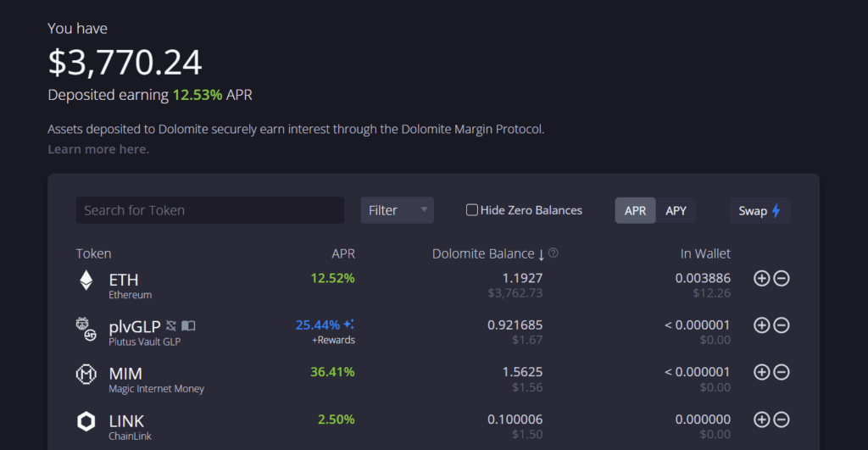The width and height of the screenshot is (868, 450).
Task: Click the minus icon in MIM row
Action: [782, 372]
